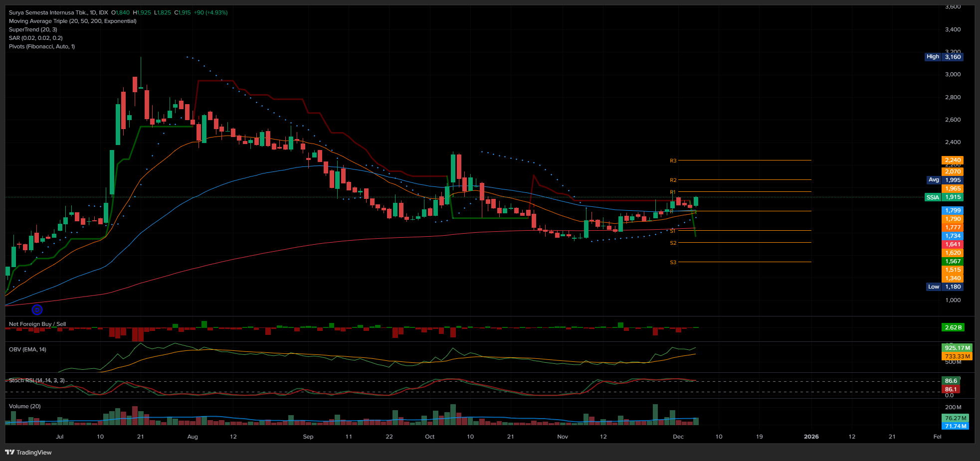The height and width of the screenshot is (461, 980).
Task: Click the Avg 1,995 price label
Action: pos(944,180)
